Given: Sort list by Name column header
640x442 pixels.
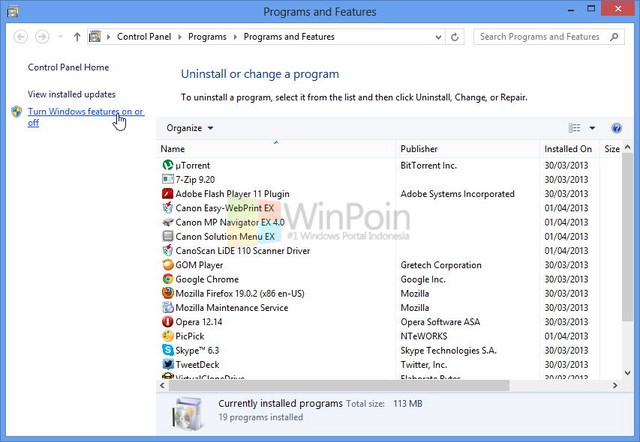Looking at the screenshot, I should [x=276, y=149].
